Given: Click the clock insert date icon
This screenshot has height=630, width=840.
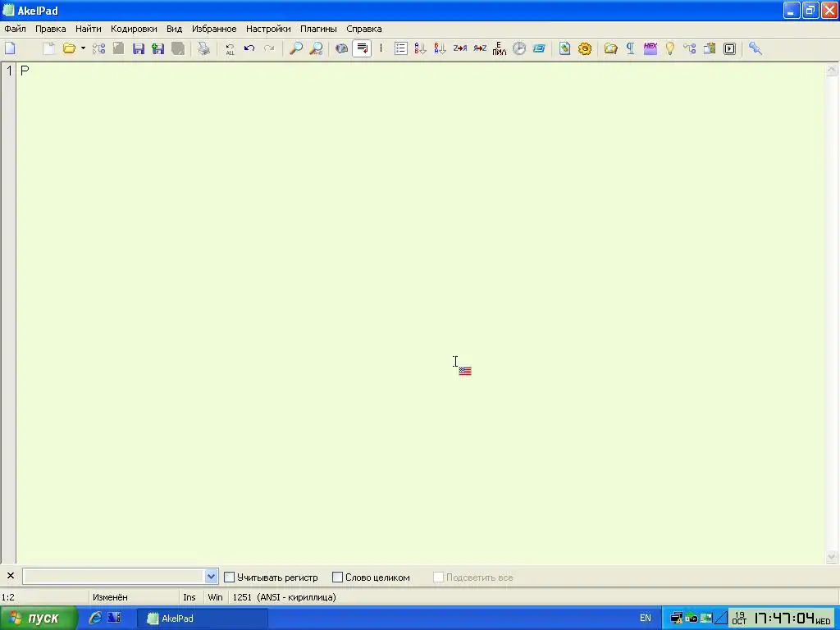Looking at the screenshot, I should point(519,48).
